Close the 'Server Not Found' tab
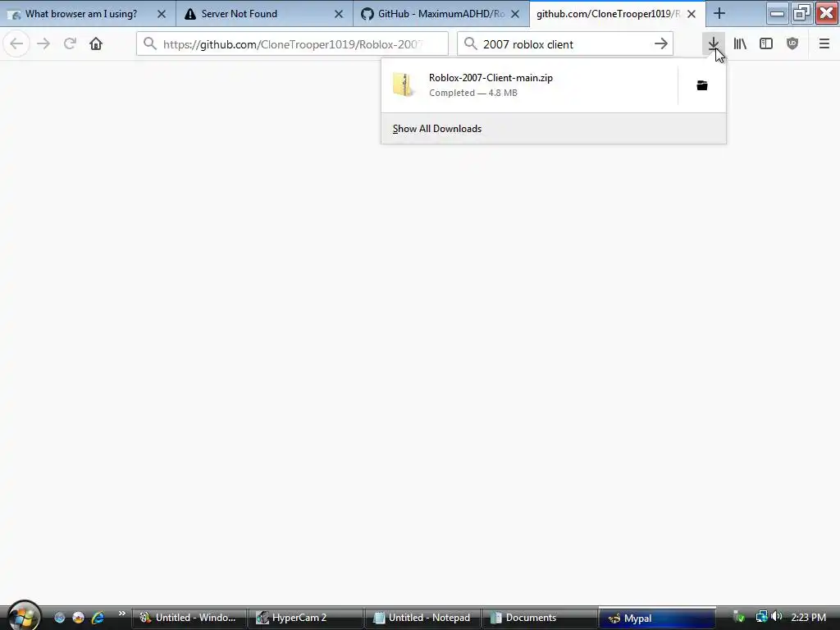840x630 pixels. [339, 14]
